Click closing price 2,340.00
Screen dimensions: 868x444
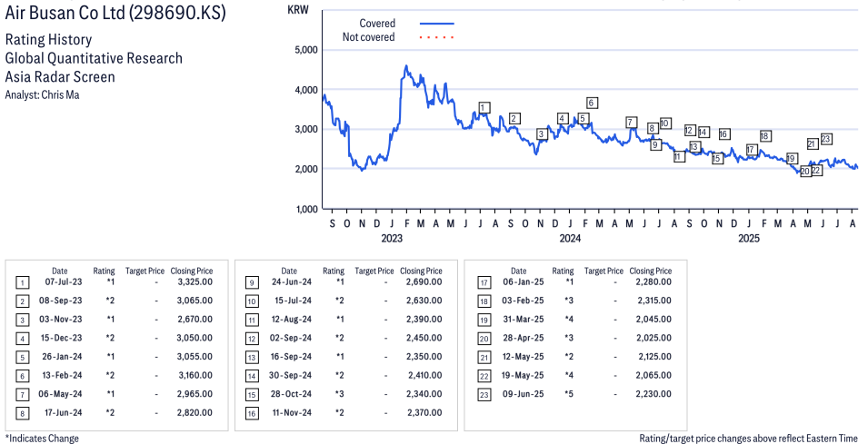click(x=424, y=394)
